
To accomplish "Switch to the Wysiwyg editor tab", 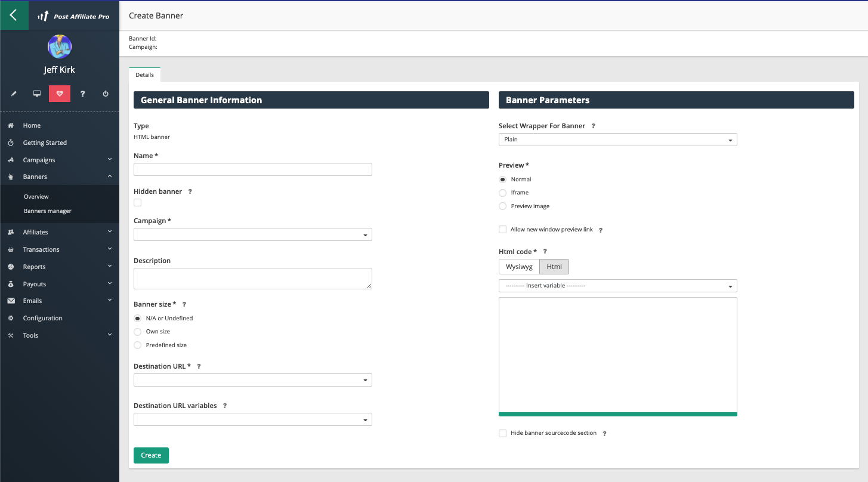I will [518, 267].
